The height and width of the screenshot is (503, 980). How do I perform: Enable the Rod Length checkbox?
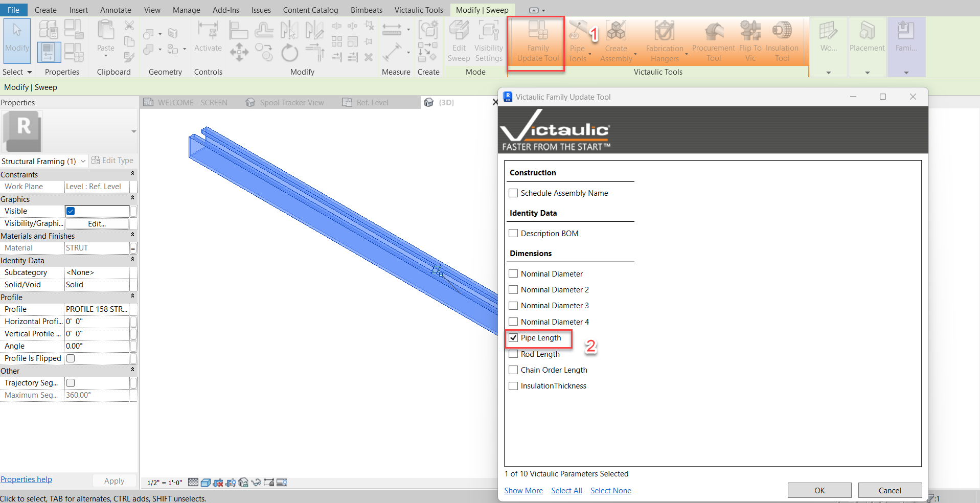coord(514,354)
